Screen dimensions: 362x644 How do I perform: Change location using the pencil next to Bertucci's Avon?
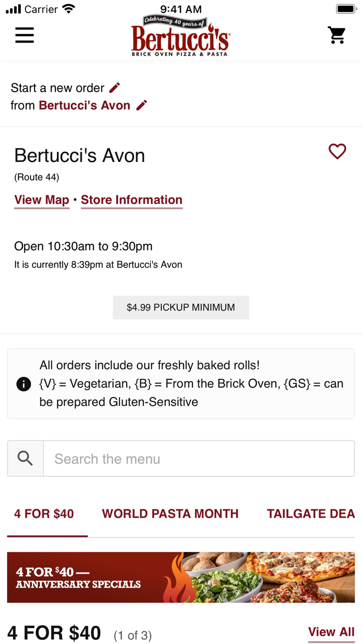(142, 105)
